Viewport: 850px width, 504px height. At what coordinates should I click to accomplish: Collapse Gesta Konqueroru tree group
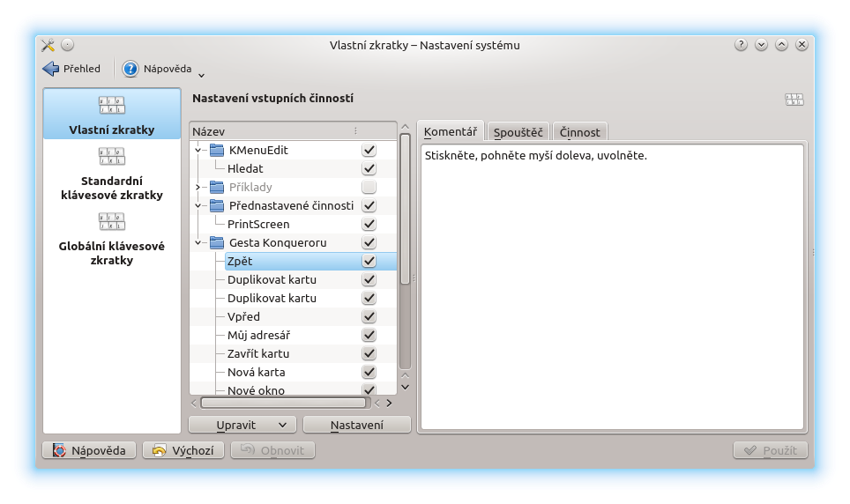(x=198, y=242)
